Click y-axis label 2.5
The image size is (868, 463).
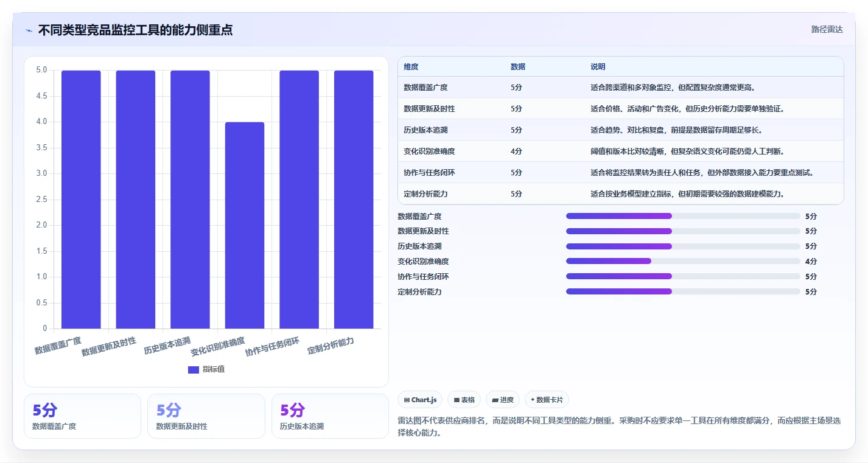point(41,200)
